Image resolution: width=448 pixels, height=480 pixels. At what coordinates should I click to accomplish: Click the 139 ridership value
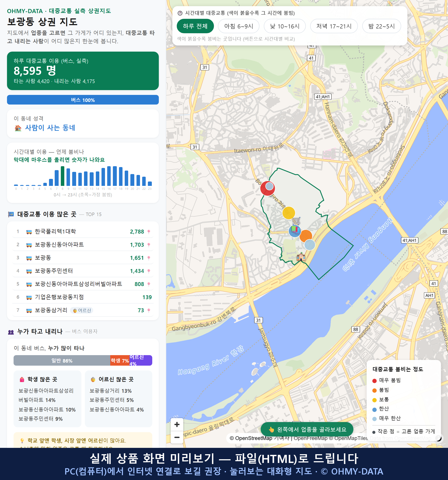pyautogui.click(x=147, y=297)
